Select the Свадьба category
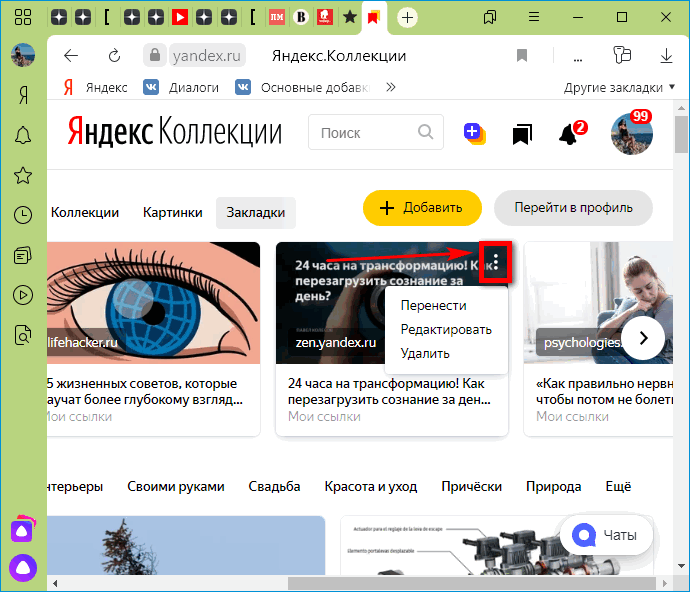The height and width of the screenshot is (592, 690). (274, 486)
